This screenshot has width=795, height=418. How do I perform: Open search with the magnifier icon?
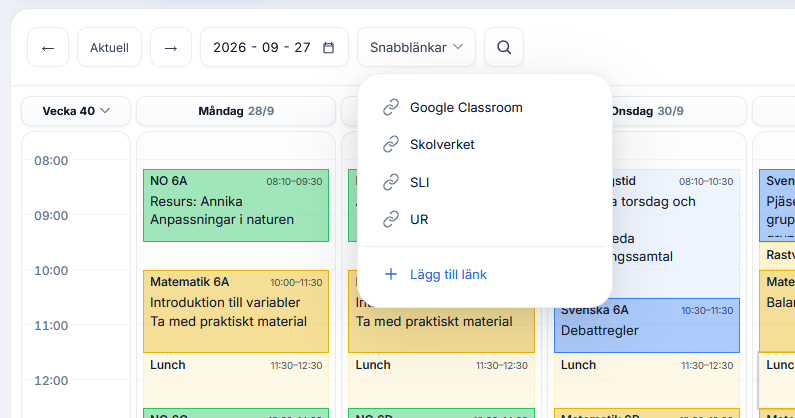504,47
